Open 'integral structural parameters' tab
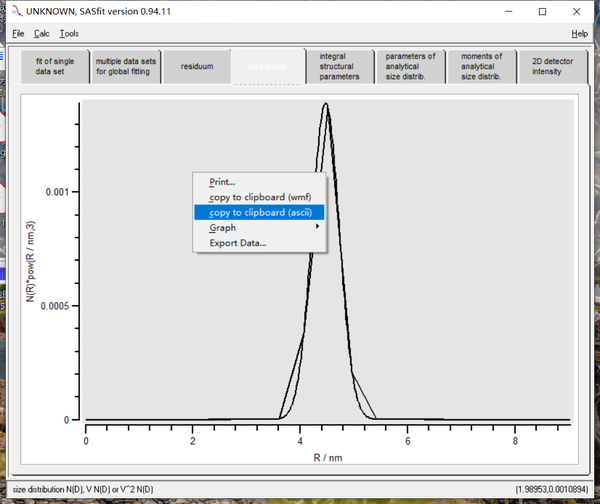 340,67
